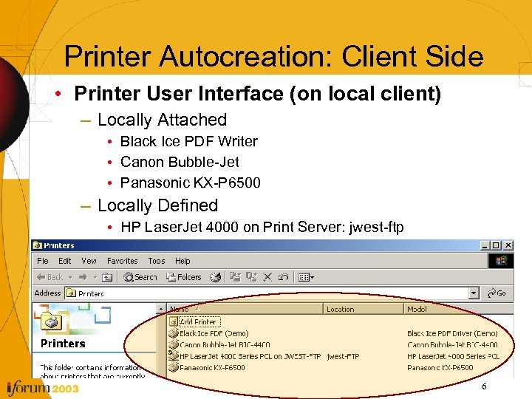
Task: Open the Edit menu
Action: 64,261
